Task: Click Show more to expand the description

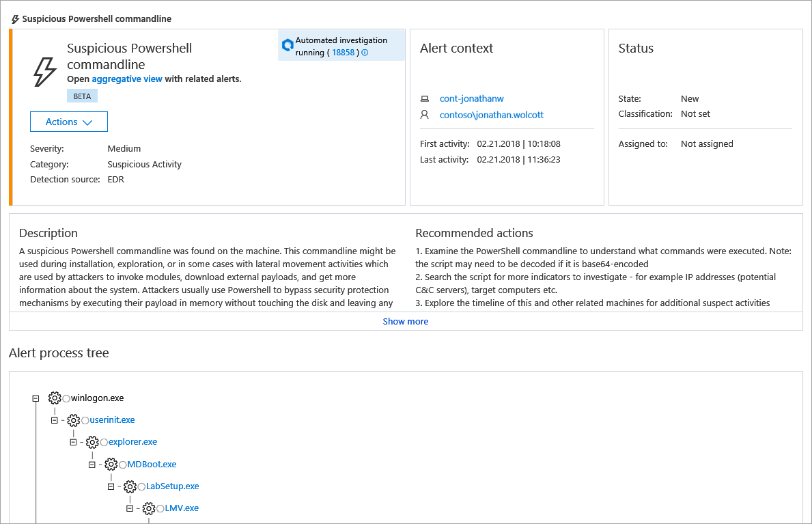Action: 406,321
